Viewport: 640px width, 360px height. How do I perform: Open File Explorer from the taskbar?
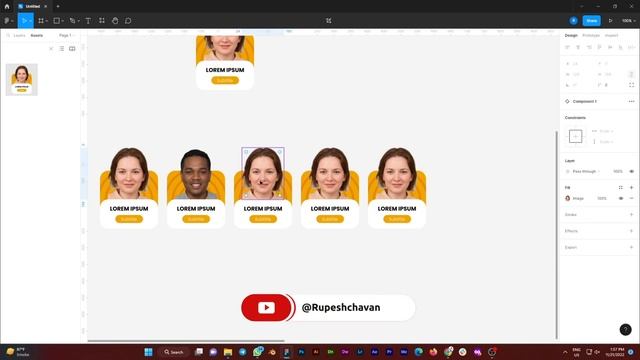tap(228, 352)
